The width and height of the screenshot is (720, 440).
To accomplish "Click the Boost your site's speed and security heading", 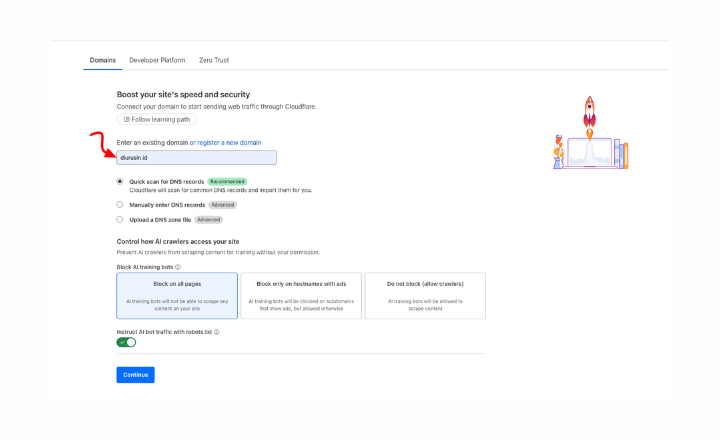I will pos(183,94).
